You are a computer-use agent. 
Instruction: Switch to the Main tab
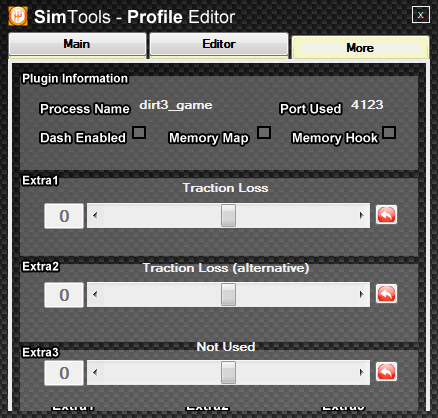pyautogui.click(x=77, y=44)
